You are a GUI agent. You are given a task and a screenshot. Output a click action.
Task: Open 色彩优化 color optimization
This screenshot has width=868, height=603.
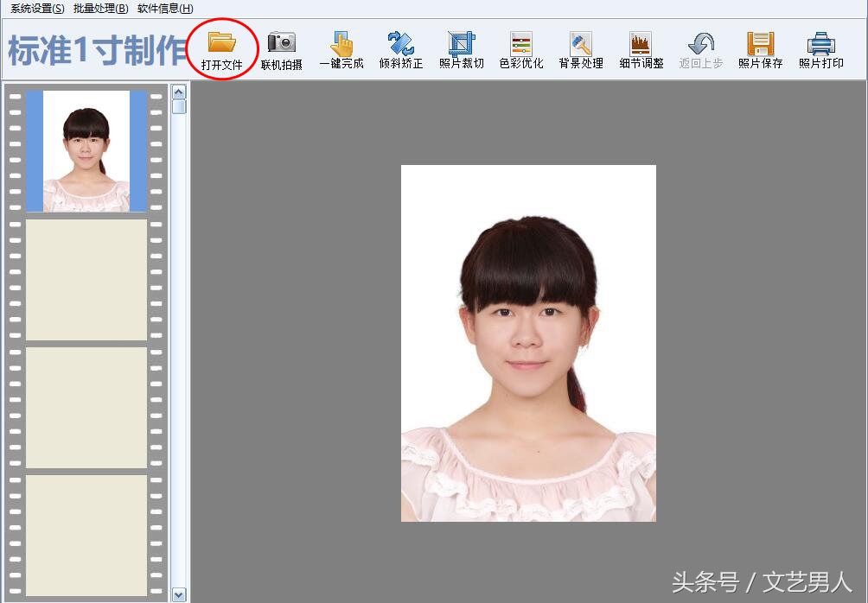tap(521, 50)
